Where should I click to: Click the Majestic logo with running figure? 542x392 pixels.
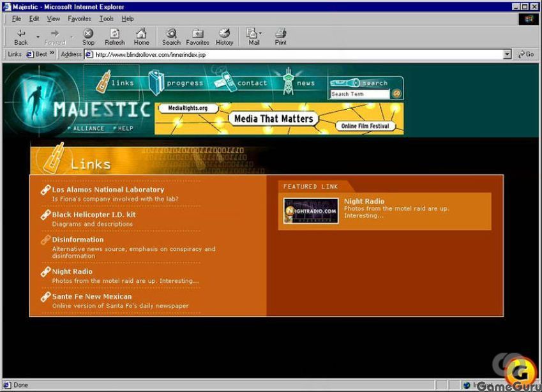point(37,100)
